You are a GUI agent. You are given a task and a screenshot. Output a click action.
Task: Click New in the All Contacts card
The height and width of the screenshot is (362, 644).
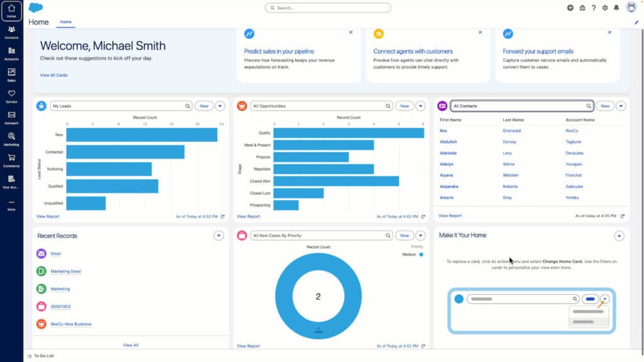click(x=605, y=106)
